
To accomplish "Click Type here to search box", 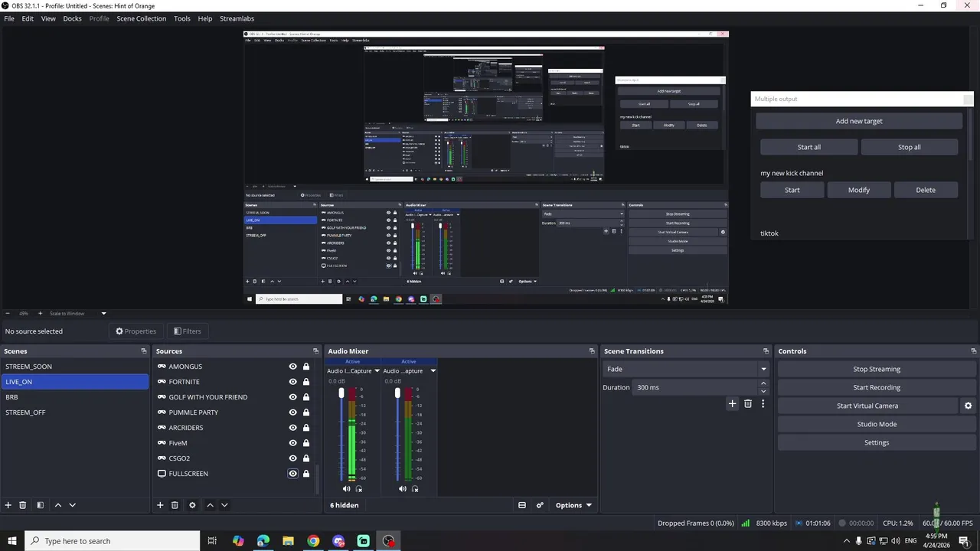I will point(113,541).
